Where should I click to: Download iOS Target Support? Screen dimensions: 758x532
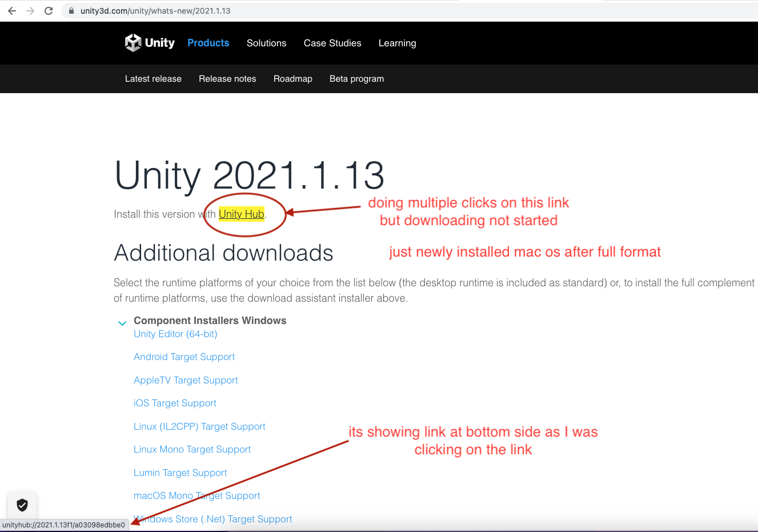175,403
